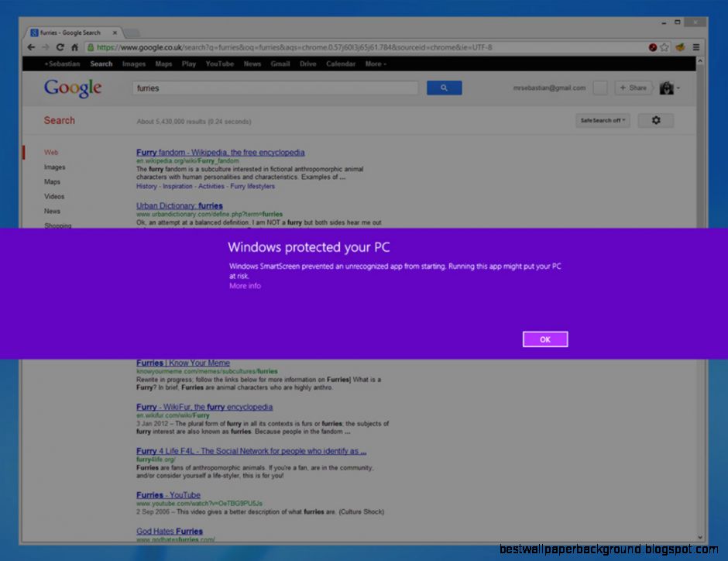Open Calendar in the black navigation bar

[340, 64]
